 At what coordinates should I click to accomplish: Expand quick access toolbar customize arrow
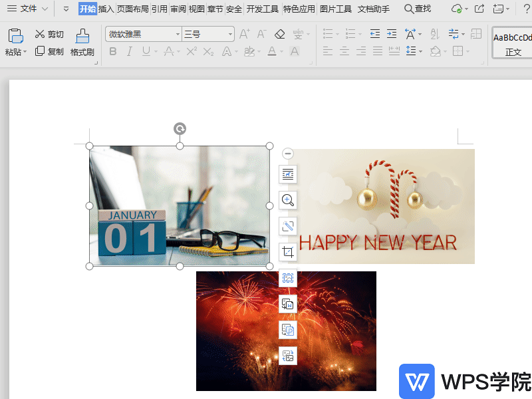66,9
